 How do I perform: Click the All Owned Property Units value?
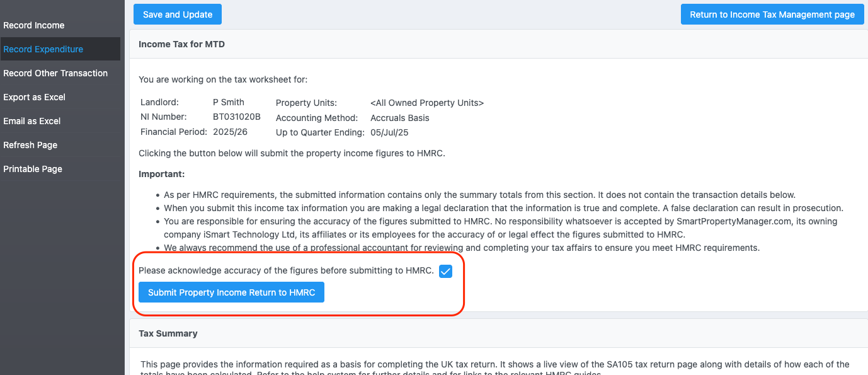coord(426,103)
